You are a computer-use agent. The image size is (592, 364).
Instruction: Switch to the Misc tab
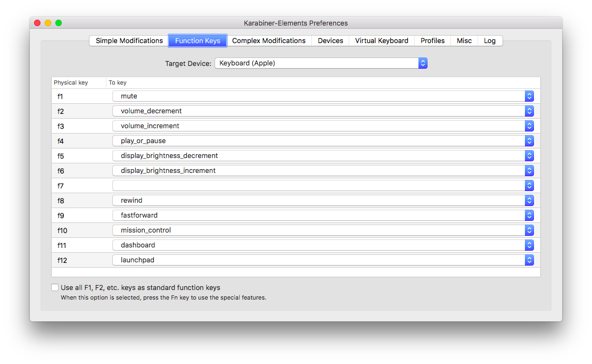tap(464, 41)
